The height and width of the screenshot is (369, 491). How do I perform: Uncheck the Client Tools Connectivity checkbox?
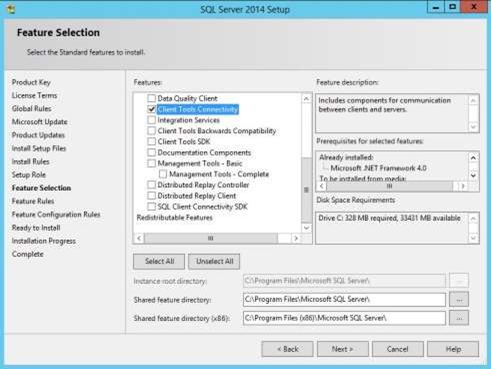[x=152, y=109]
